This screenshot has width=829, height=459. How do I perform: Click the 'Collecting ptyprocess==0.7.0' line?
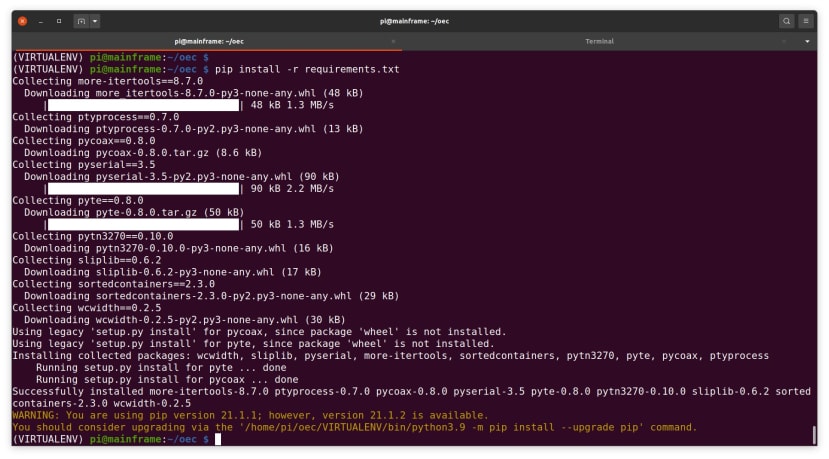[96, 117]
